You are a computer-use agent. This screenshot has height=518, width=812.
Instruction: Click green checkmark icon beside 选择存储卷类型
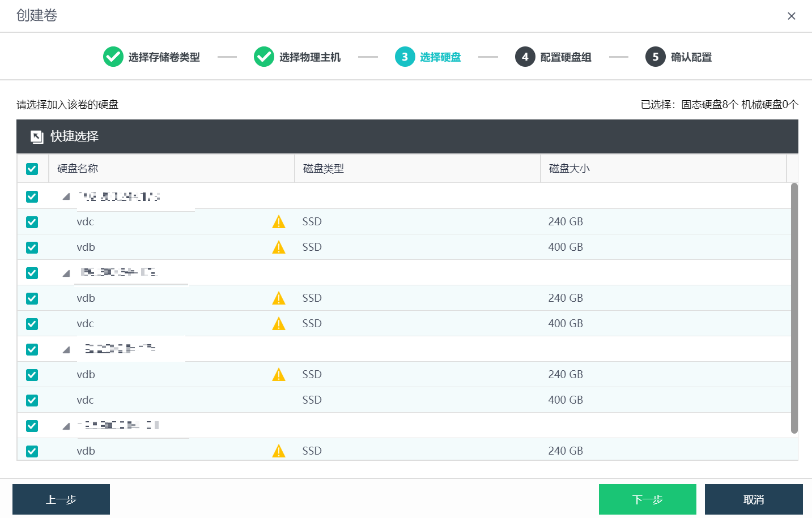point(113,57)
